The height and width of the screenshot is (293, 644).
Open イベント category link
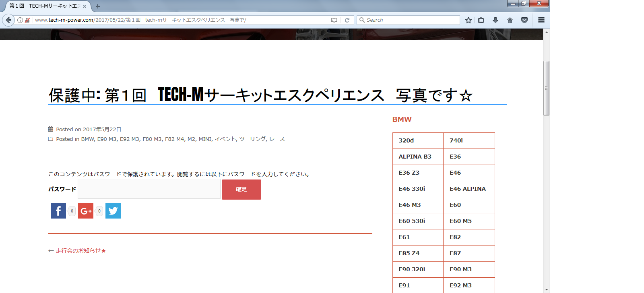(225, 139)
